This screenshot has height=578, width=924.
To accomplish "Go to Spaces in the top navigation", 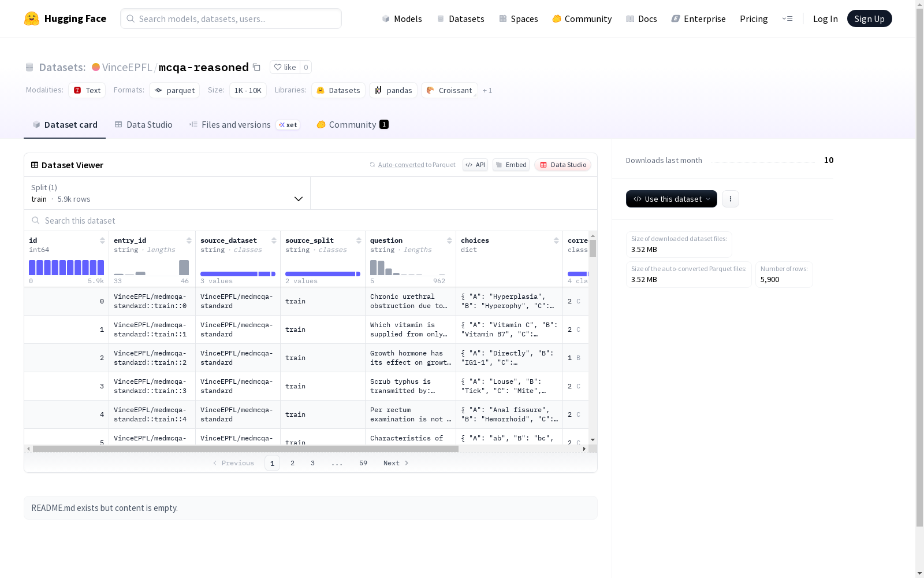I will pyautogui.click(x=519, y=18).
